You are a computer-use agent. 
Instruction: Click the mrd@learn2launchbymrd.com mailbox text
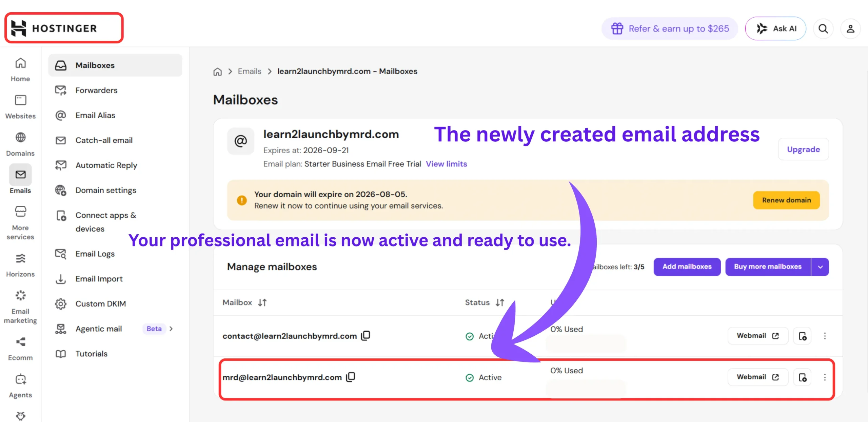(282, 377)
